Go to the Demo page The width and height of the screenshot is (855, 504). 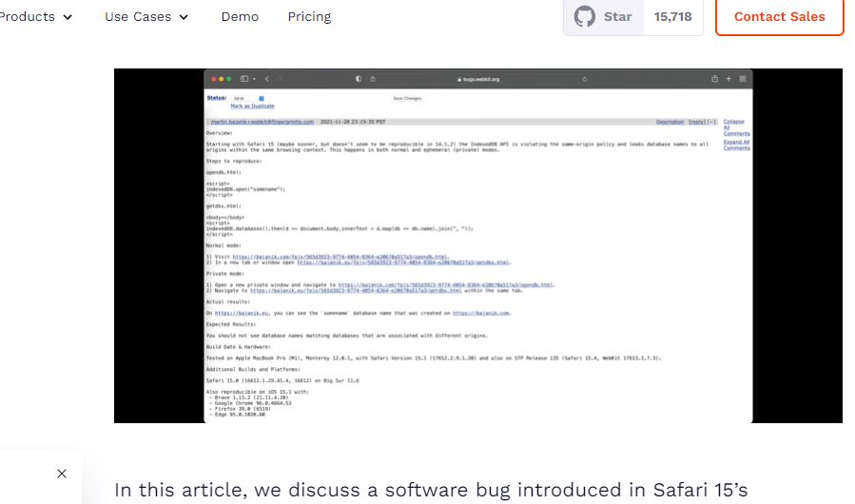(240, 17)
